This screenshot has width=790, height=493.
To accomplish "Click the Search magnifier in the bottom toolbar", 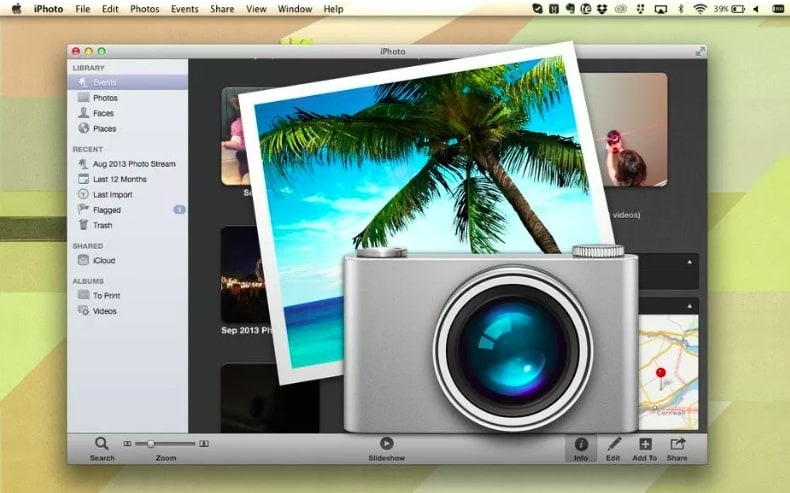I will (x=102, y=444).
